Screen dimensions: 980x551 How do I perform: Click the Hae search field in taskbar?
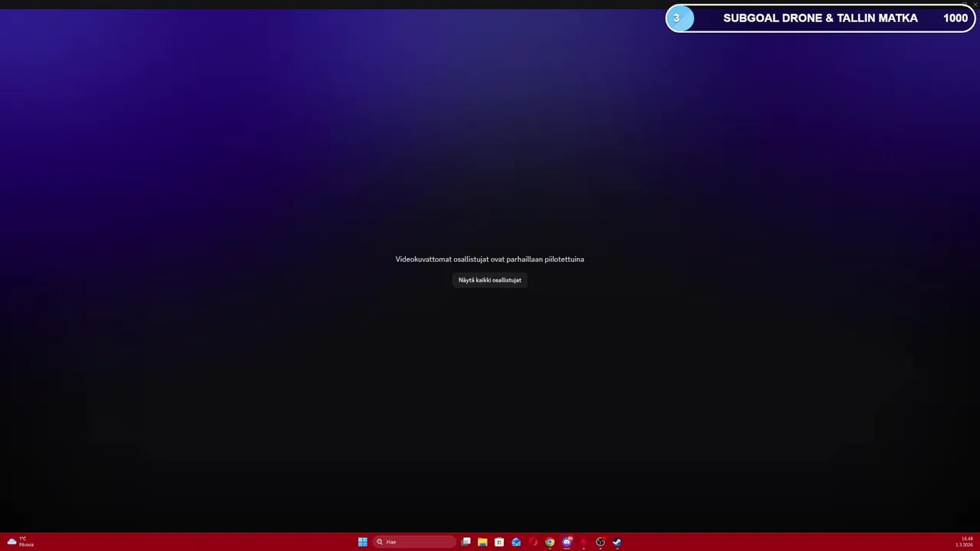(415, 542)
